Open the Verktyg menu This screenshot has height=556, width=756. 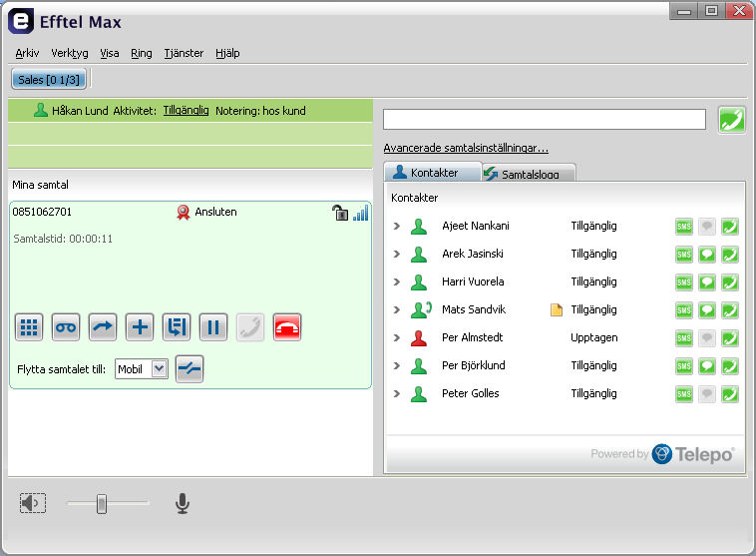70,53
